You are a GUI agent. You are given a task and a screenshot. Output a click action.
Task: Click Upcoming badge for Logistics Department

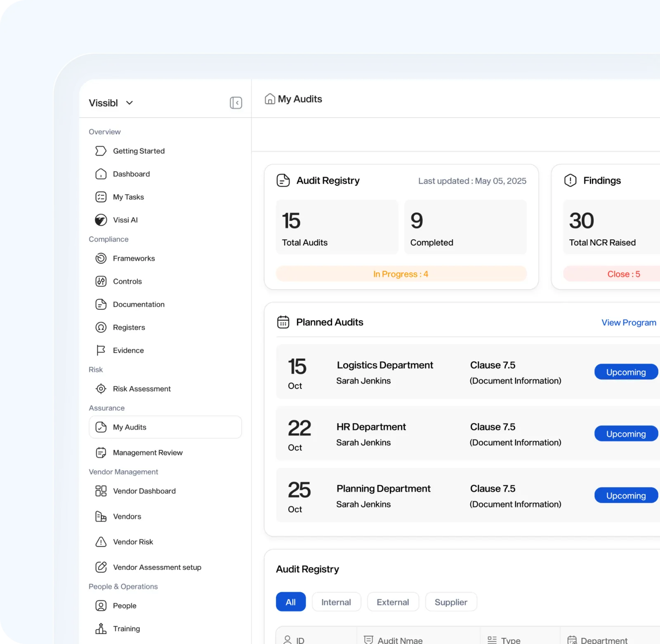click(626, 372)
